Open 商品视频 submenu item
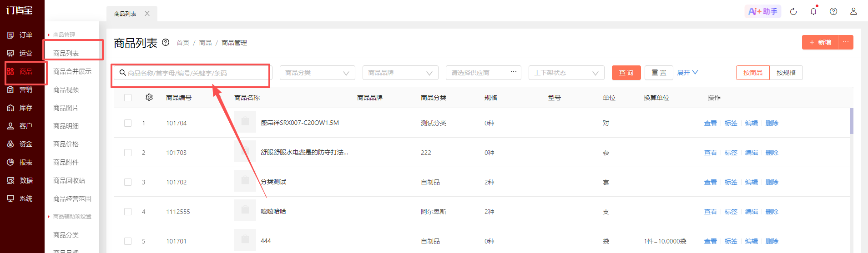The height and width of the screenshot is (253, 868). click(x=66, y=89)
